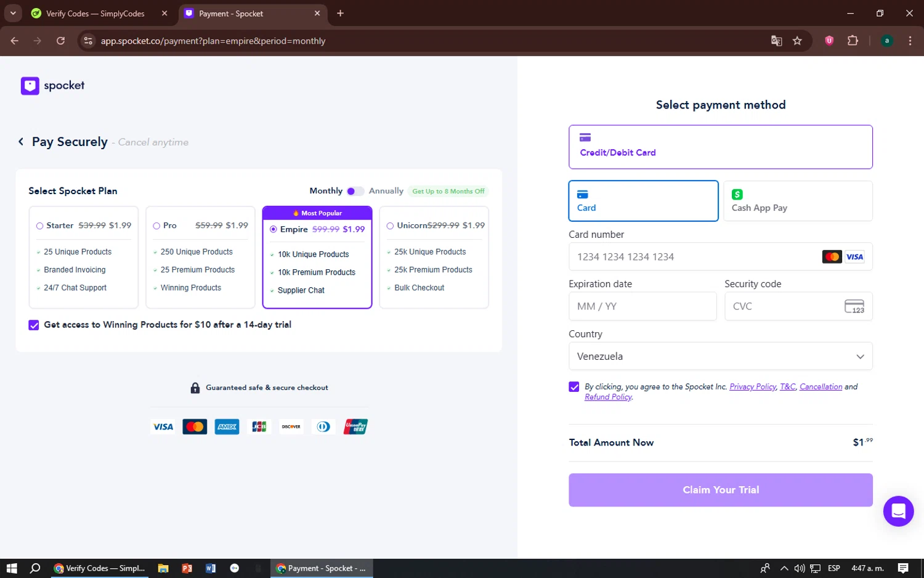Click the Claim Your Trial button
924x578 pixels.
[720, 490]
